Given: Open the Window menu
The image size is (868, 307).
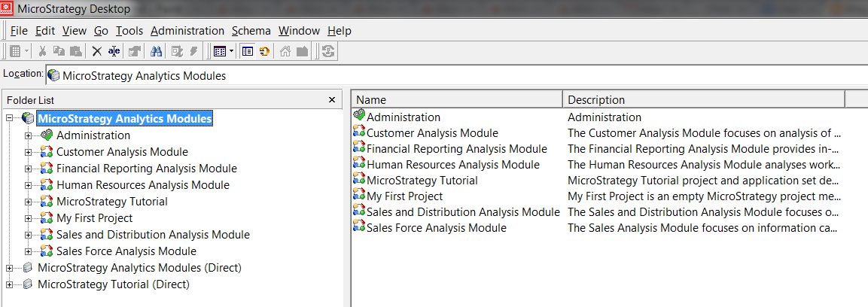Looking at the screenshot, I should 299,31.
